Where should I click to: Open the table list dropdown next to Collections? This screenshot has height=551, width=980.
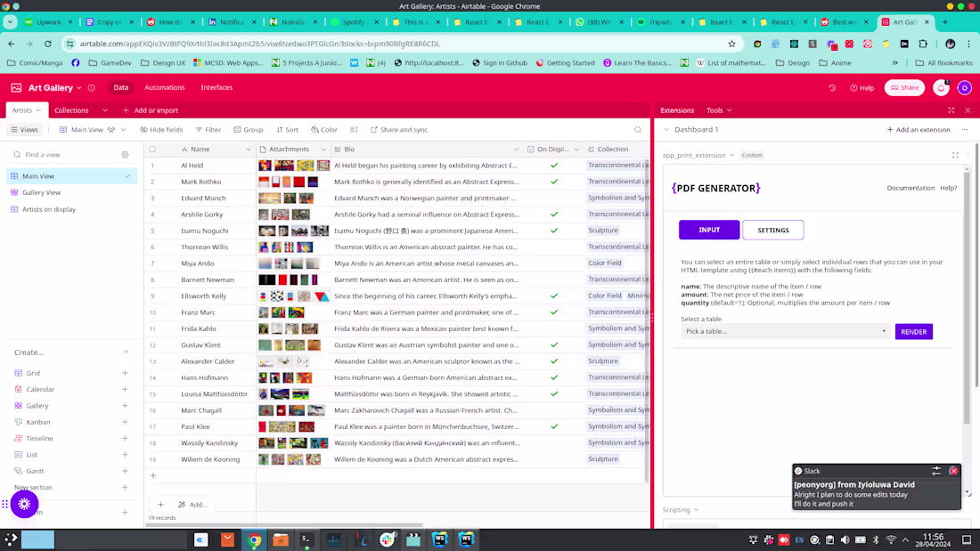tap(105, 110)
